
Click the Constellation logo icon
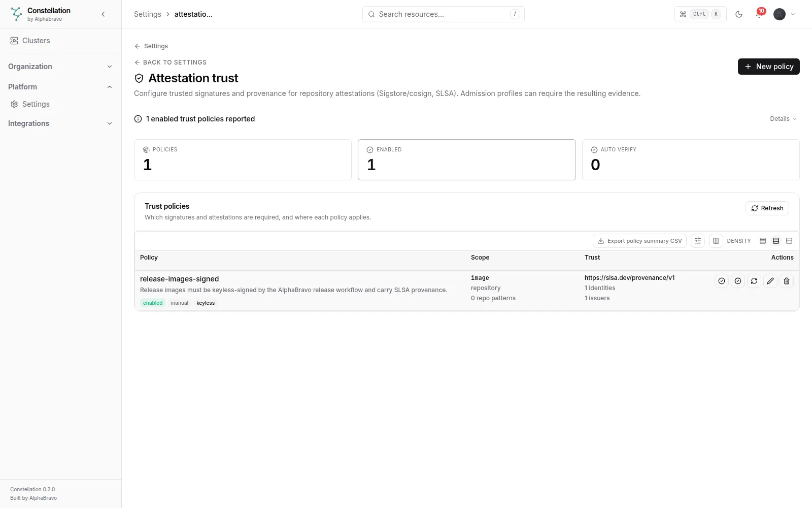(16, 14)
